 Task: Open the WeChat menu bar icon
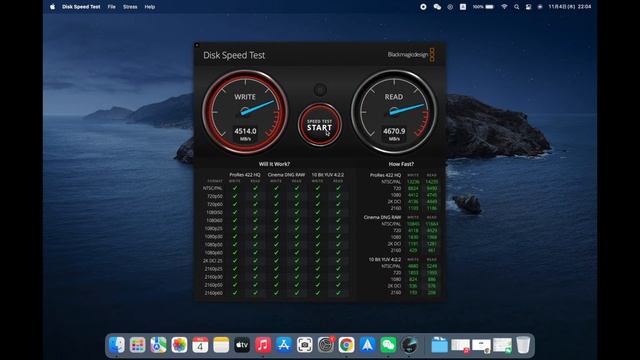437,7
